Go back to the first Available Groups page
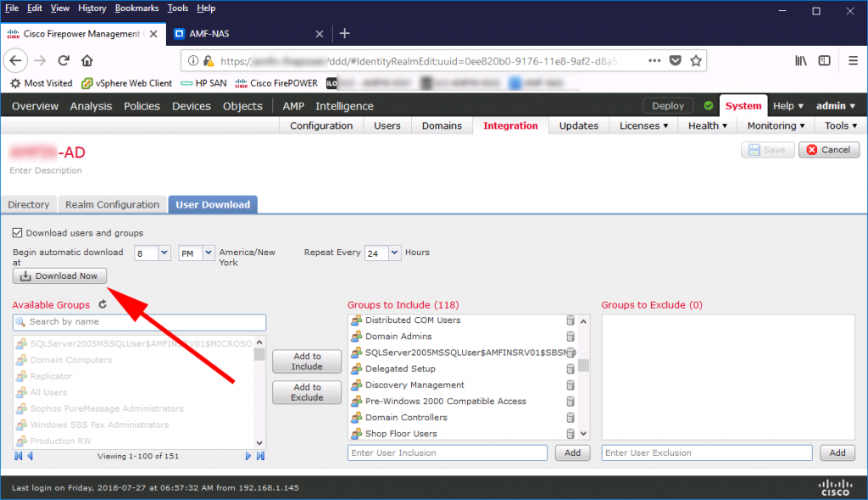Image resolution: width=868 pixels, height=500 pixels. click(x=17, y=456)
